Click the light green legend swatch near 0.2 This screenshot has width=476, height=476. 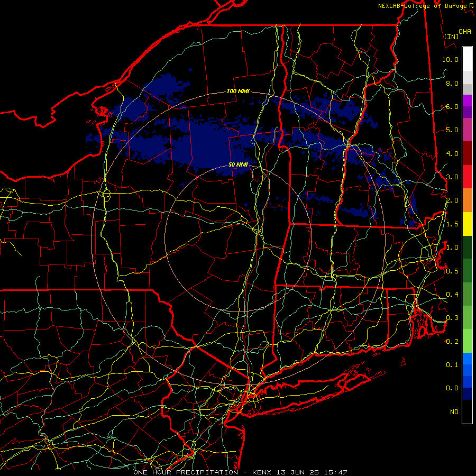click(x=467, y=341)
